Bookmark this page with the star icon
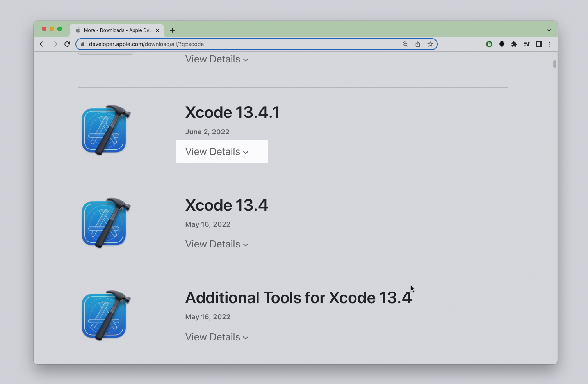The height and width of the screenshot is (384, 588). (430, 44)
